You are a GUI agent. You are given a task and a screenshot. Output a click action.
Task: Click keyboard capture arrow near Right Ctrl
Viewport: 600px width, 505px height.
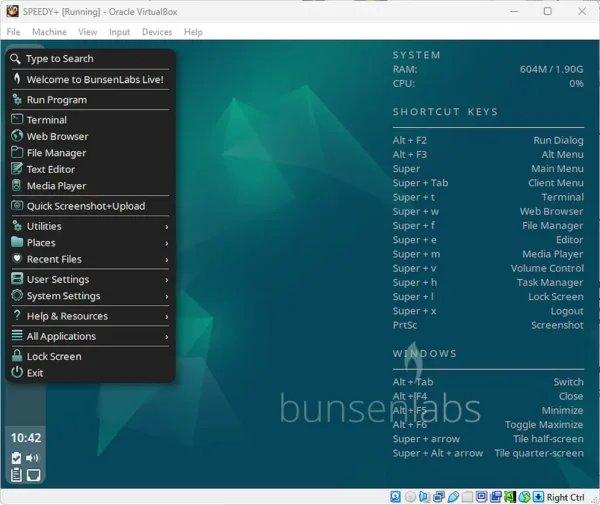tap(538, 497)
